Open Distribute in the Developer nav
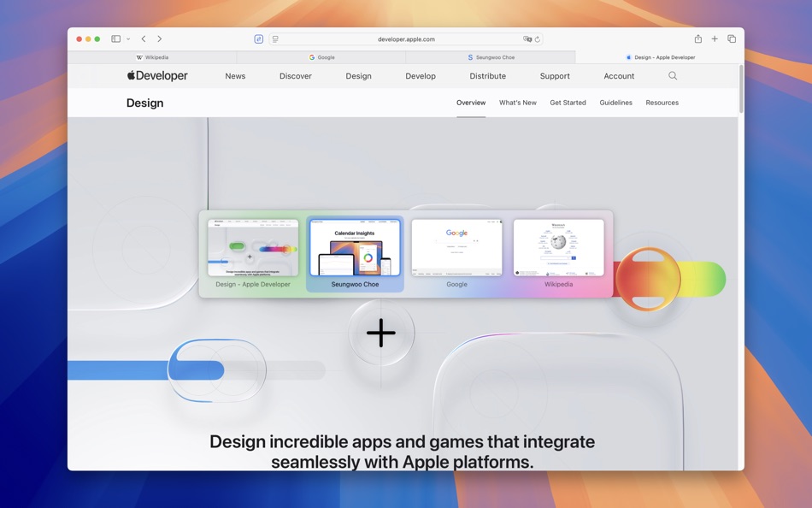The width and height of the screenshot is (812, 508). point(487,76)
